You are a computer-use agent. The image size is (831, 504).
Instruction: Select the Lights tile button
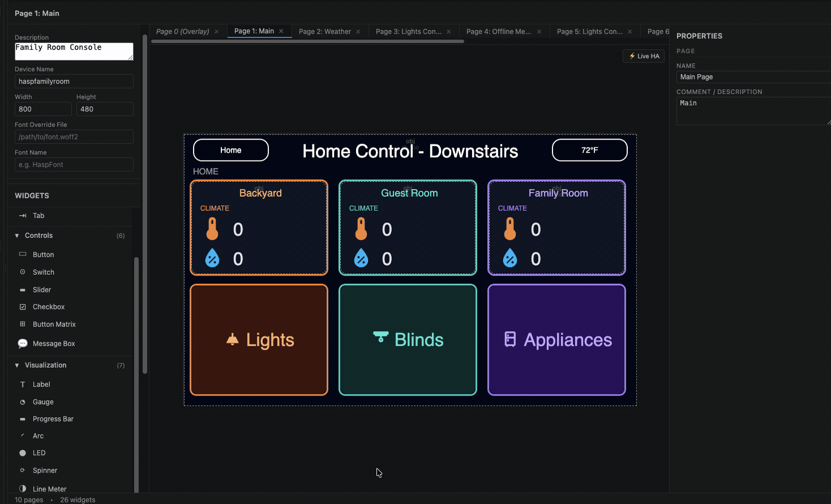[x=259, y=339]
